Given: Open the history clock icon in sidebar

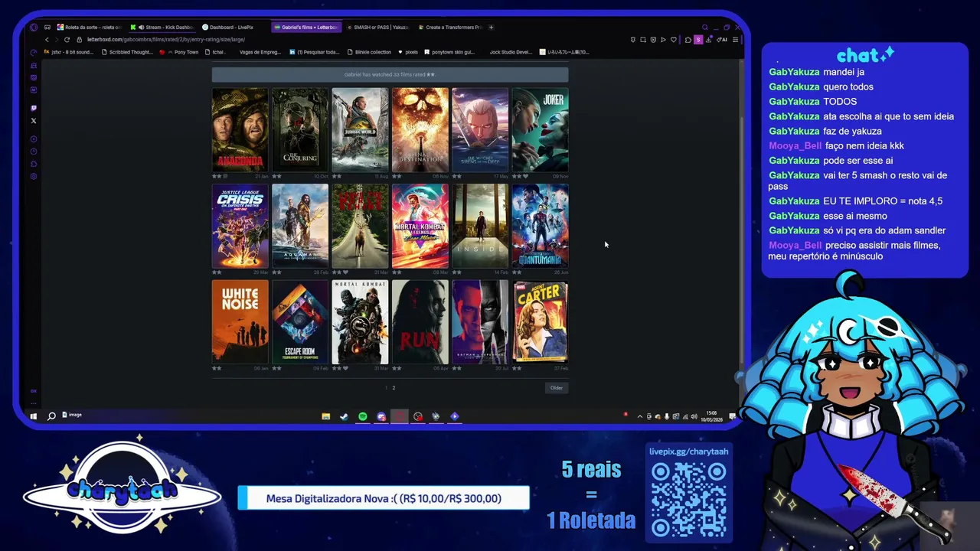Looking at the screenshot, I should [34, 151].
